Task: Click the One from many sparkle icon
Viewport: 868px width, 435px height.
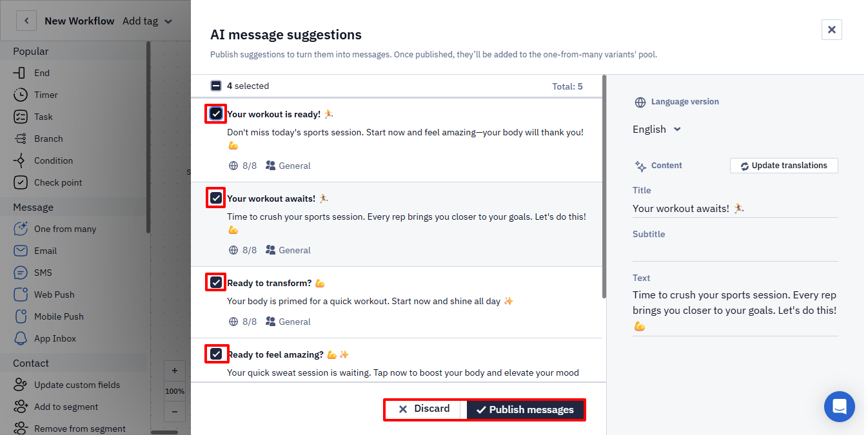Action: tap(21, 229)
